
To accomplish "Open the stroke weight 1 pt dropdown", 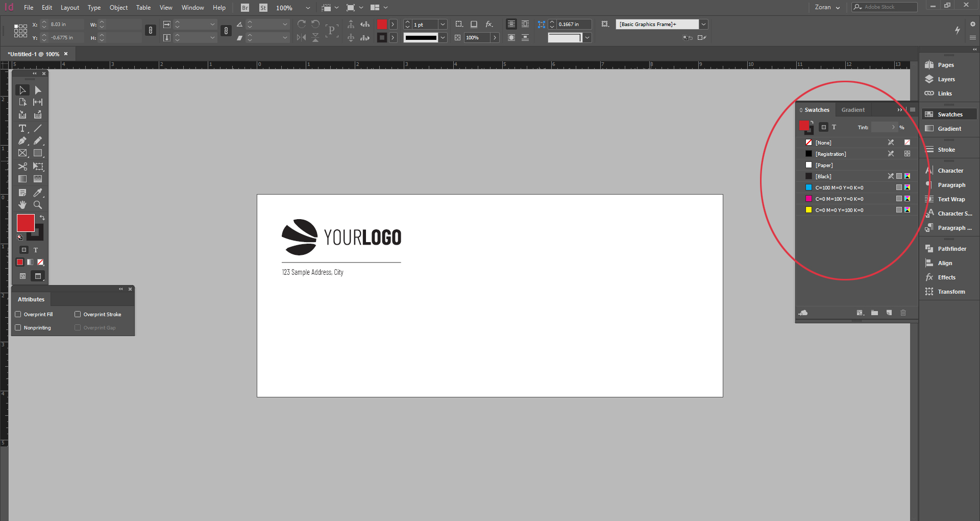I will 443,24.
